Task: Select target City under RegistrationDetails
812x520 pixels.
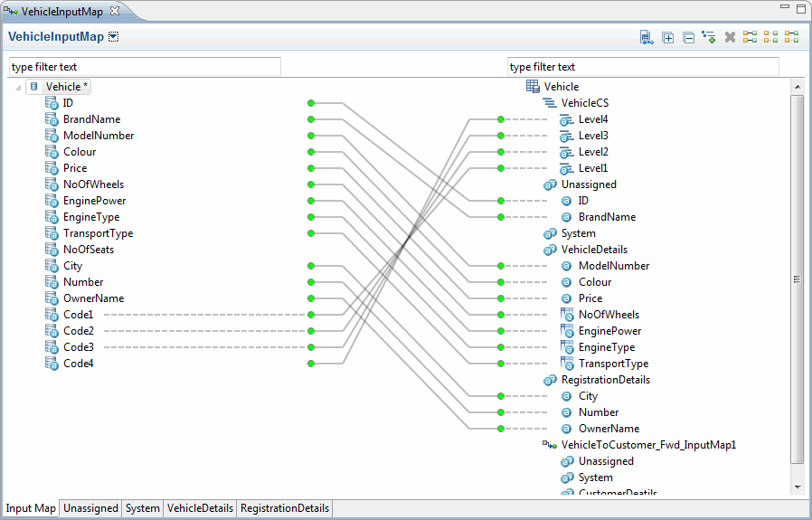Action: click(x=588, y=396)
